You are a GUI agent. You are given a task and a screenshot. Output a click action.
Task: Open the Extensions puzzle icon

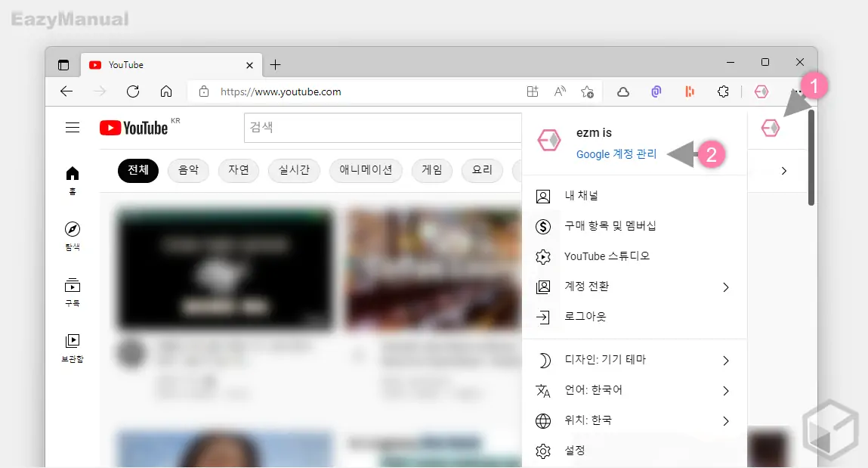(723, 91)
